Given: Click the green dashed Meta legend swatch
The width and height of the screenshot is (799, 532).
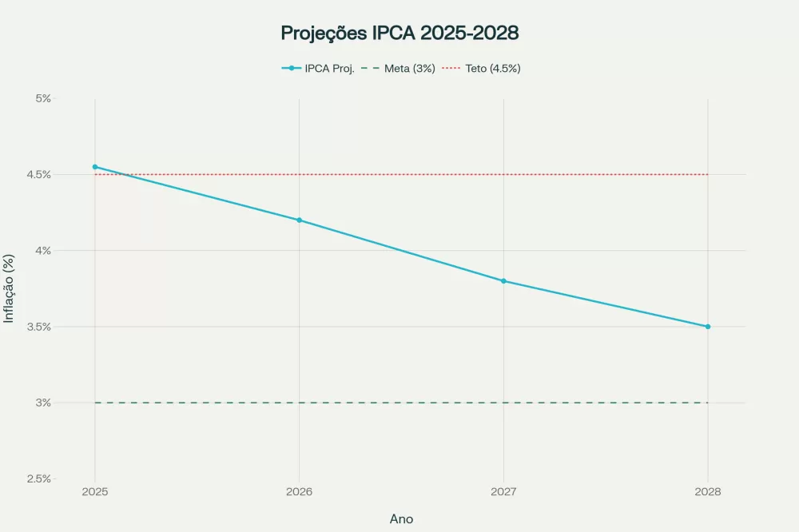Looking at the screenshot, I should coord(371,69).
